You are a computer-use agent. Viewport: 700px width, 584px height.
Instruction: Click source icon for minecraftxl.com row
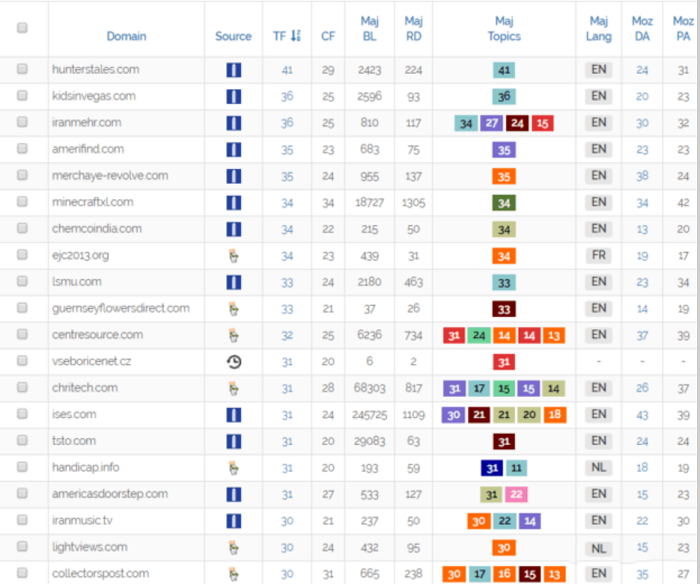[x=233, y=203]
